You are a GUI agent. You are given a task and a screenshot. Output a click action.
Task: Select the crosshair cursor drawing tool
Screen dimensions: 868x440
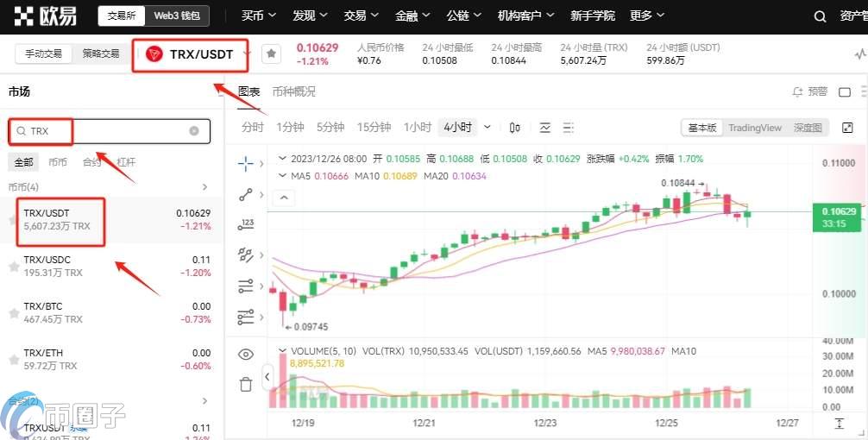pyautogui.click(x=245, y=163)
